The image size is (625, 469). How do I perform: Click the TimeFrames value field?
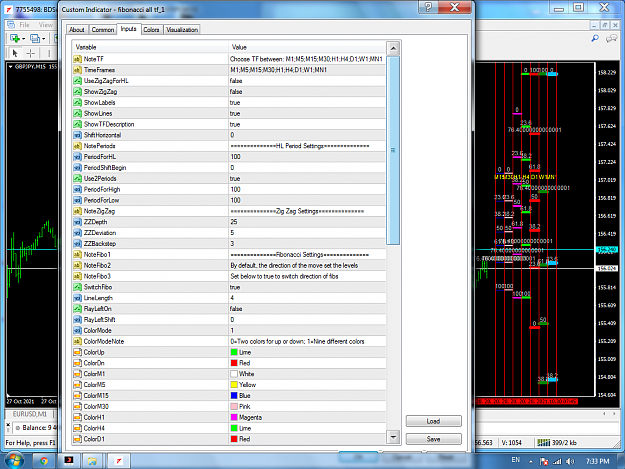[307, 70]
